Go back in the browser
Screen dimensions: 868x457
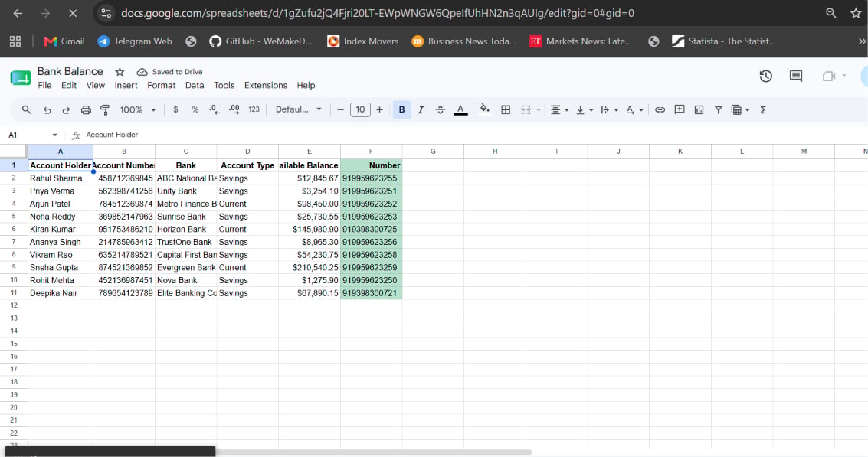pyautogui.click(x=18, y=13)
